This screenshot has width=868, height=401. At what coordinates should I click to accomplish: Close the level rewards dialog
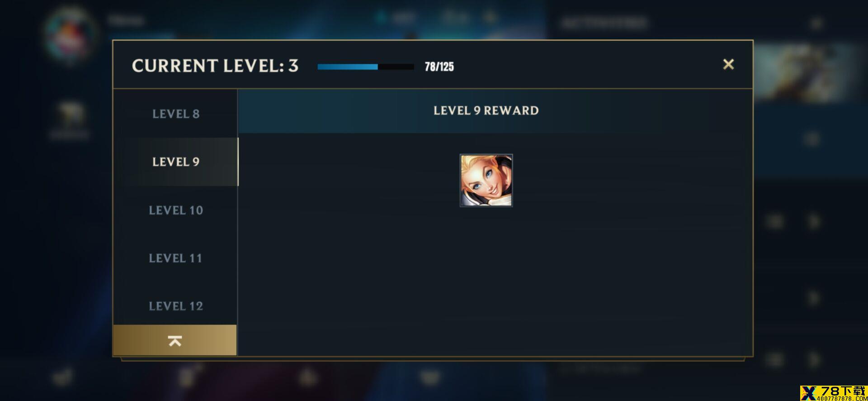coord(728,64)
